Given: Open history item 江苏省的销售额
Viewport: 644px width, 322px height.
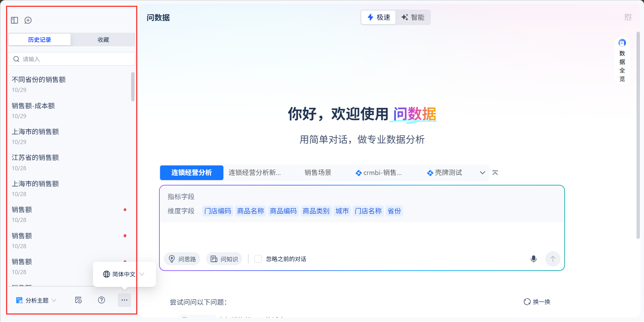Looking at the screenshot, I should (x=70, y=163).
